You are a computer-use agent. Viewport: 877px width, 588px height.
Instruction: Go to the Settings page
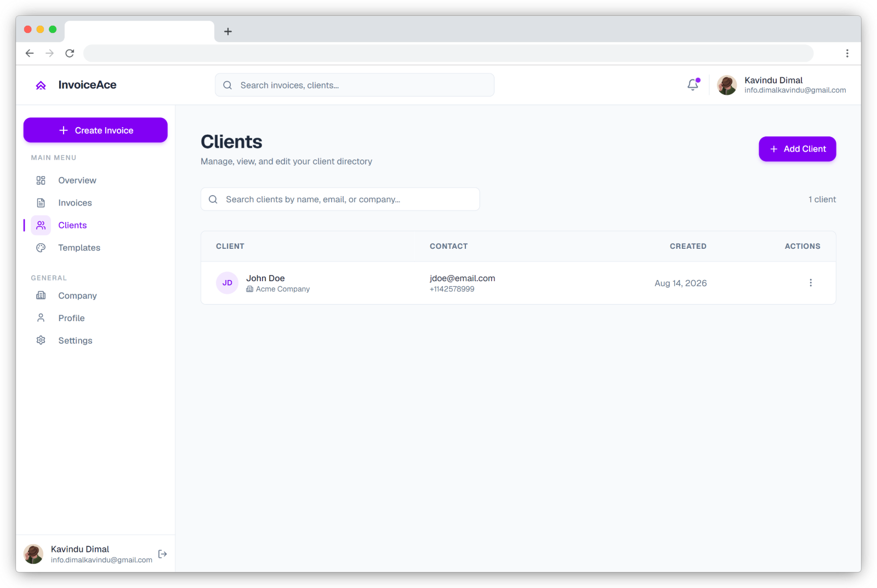click(95, 340)
